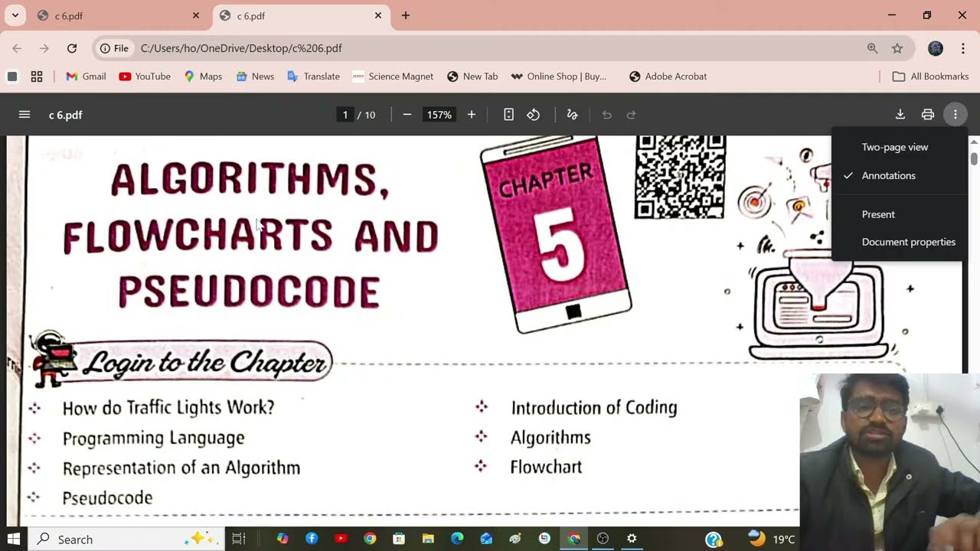Image resolution: width=980 pixels, height=551 pixels.
Task: Open the Online Shop bookmark
Action: [559, 77]
